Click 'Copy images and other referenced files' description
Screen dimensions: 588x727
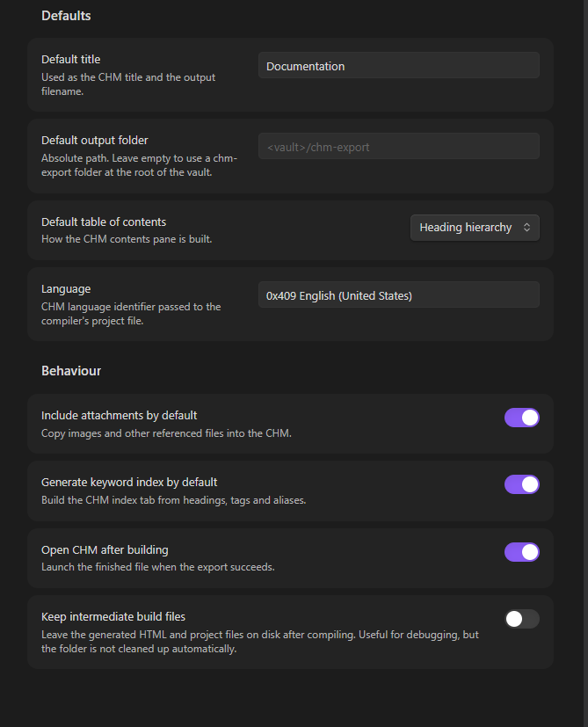[166, 433]
